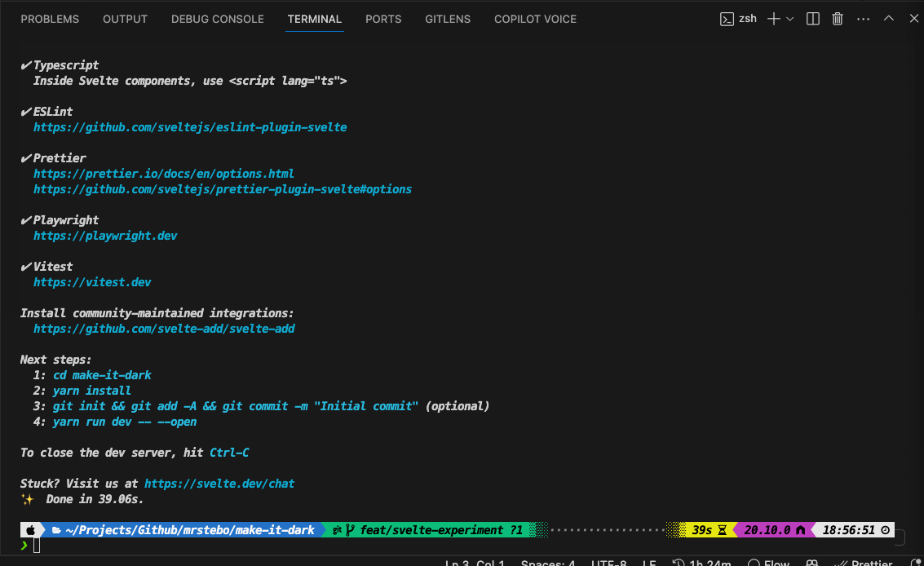The height and width of the screenshot is (566, 924).
Task: Open the zsh terminal profile icon
Action: pos(727,19)
